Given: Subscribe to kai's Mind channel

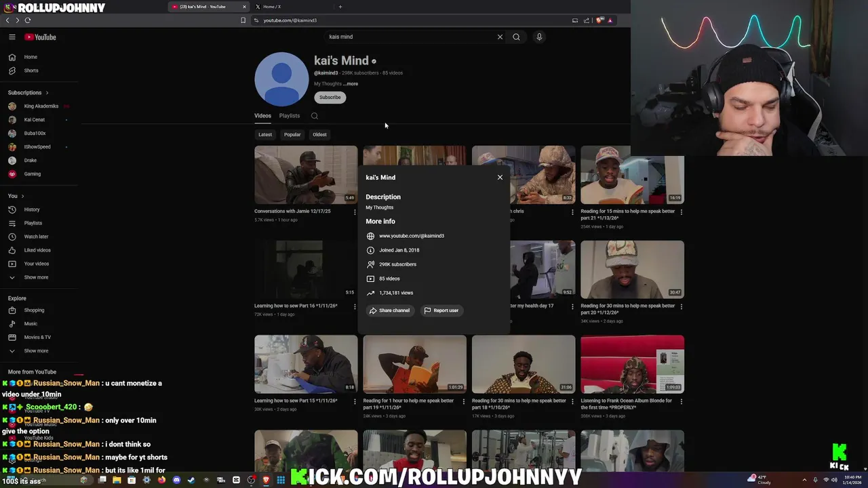Looking at the screenshot, I should tap(330, 98).
